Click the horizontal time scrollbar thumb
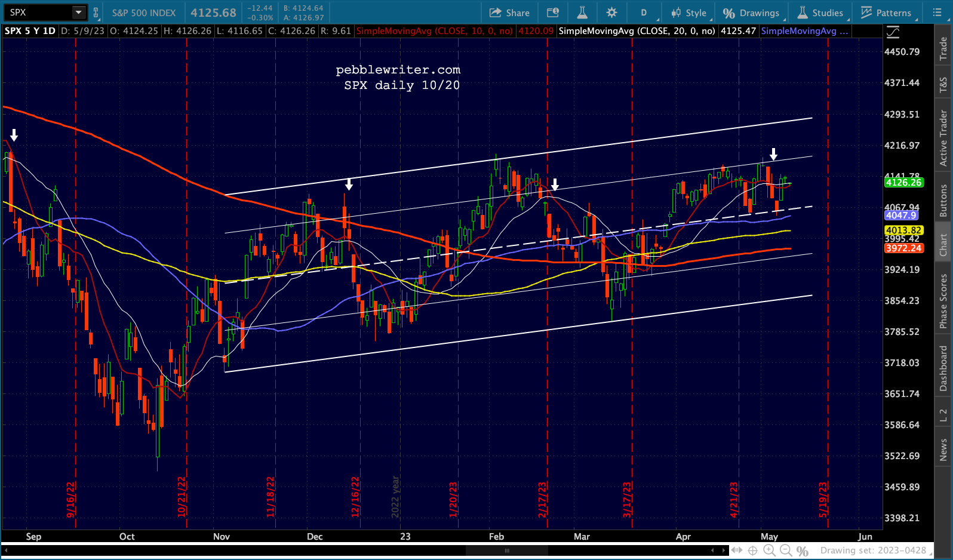Viewport: 953px width, 560px height. coord(507,550)
